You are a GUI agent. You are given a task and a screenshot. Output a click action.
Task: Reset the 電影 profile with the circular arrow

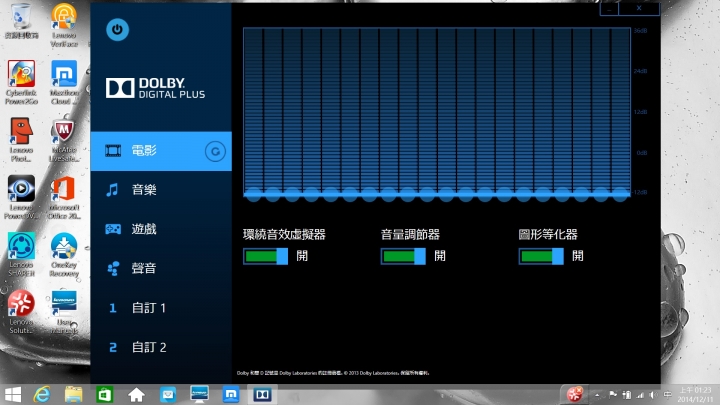[215, 151]
